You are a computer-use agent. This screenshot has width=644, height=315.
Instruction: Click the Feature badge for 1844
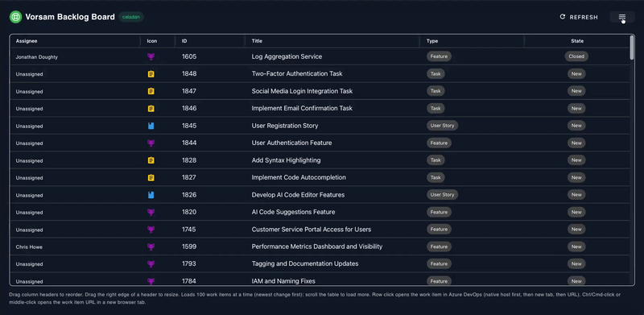(439, 143)
